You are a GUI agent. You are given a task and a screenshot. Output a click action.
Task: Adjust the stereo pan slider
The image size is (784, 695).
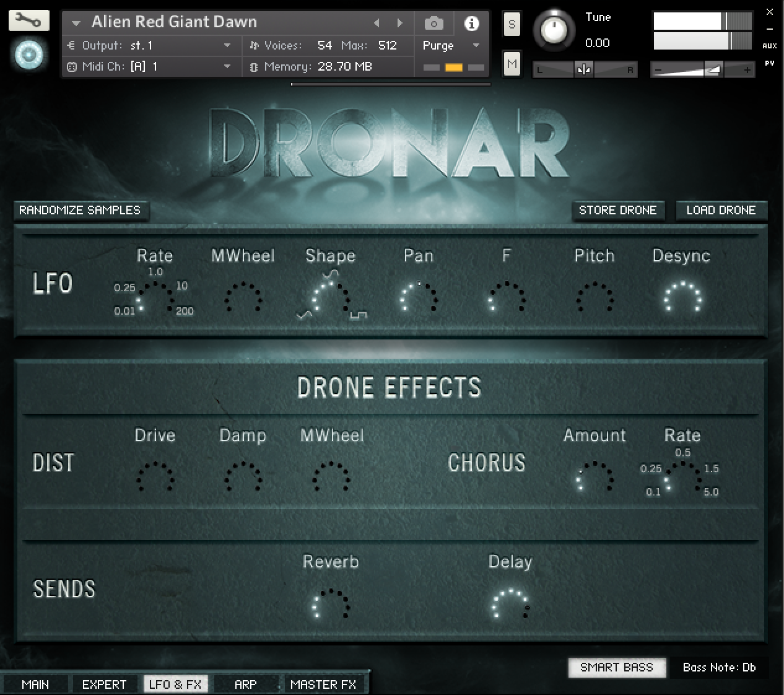[x=584, y=69]
